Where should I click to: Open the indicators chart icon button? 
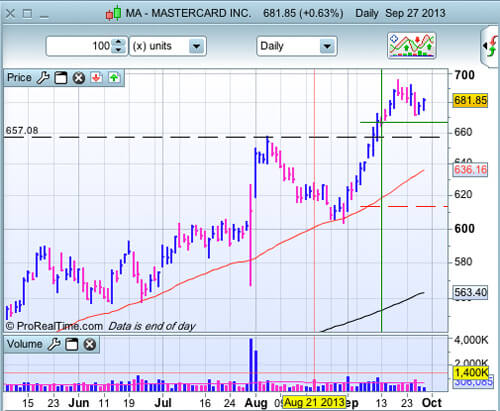[x=412, y=46]
